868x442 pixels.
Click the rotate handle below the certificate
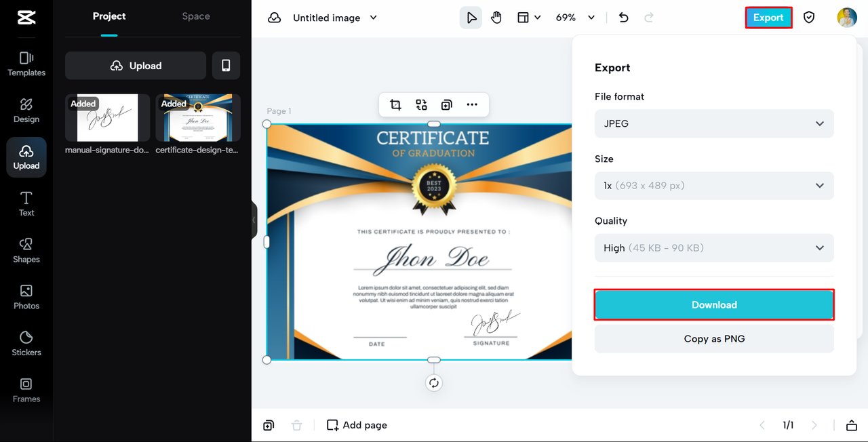[x=434, y=383]
